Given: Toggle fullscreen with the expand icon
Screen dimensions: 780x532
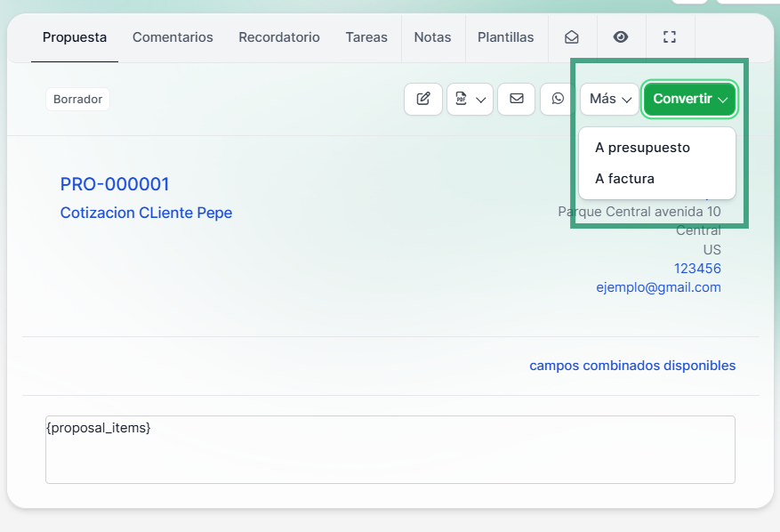Looking at the screenshot, I should click(x=670, y=37).
